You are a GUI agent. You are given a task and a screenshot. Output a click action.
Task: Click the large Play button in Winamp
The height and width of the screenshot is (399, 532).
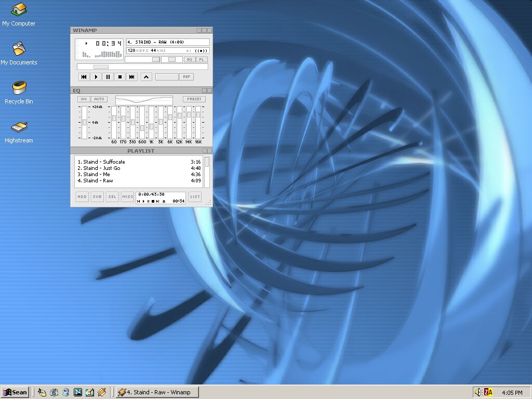click(x=96, y=77)
